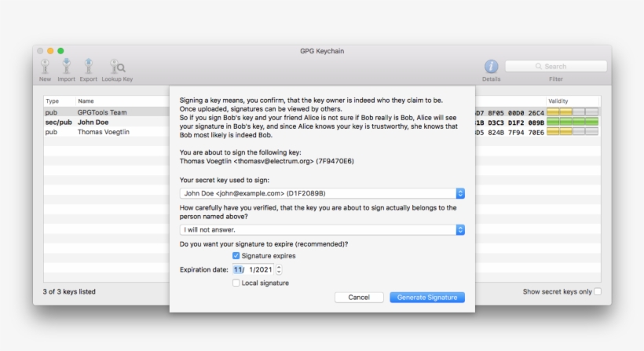Open the Lookup Key tool
The image size is (644, 351).
[117, 68]
